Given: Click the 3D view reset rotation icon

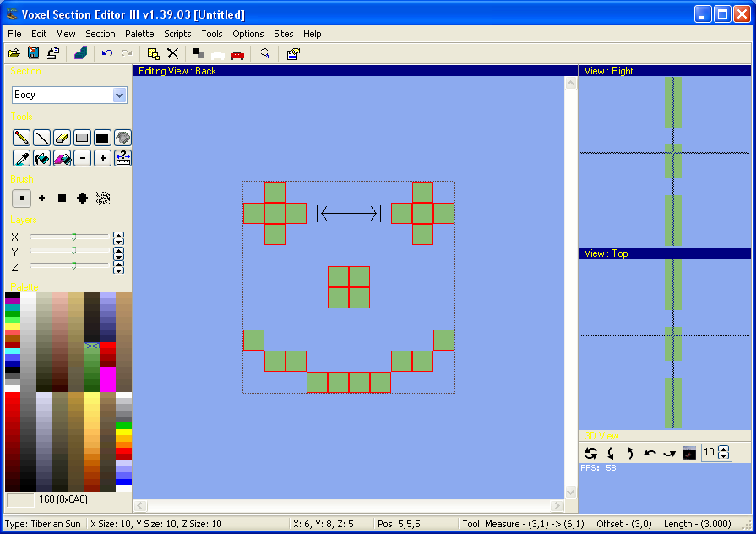Looking at the screenshot, I should click(590, 453).
